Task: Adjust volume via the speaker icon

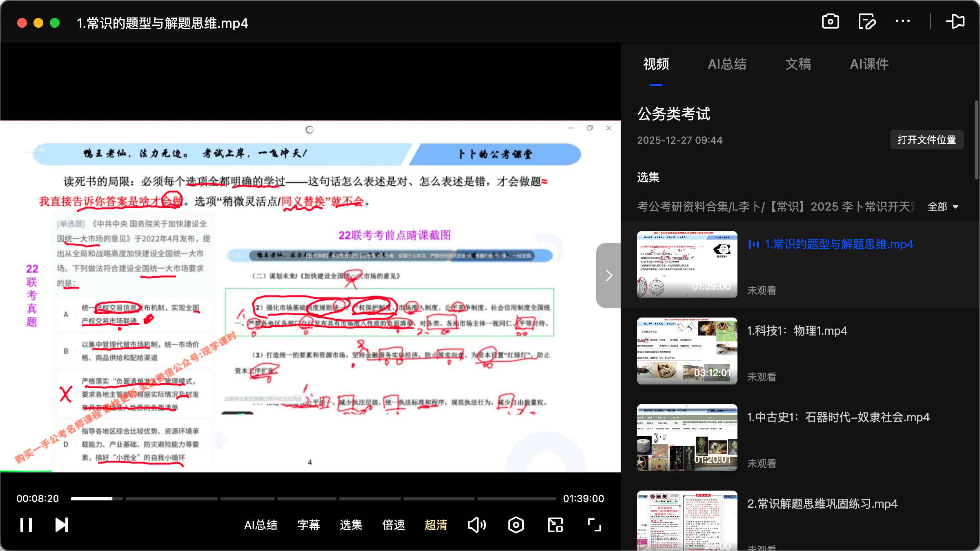Action: [x=477, y=525]
